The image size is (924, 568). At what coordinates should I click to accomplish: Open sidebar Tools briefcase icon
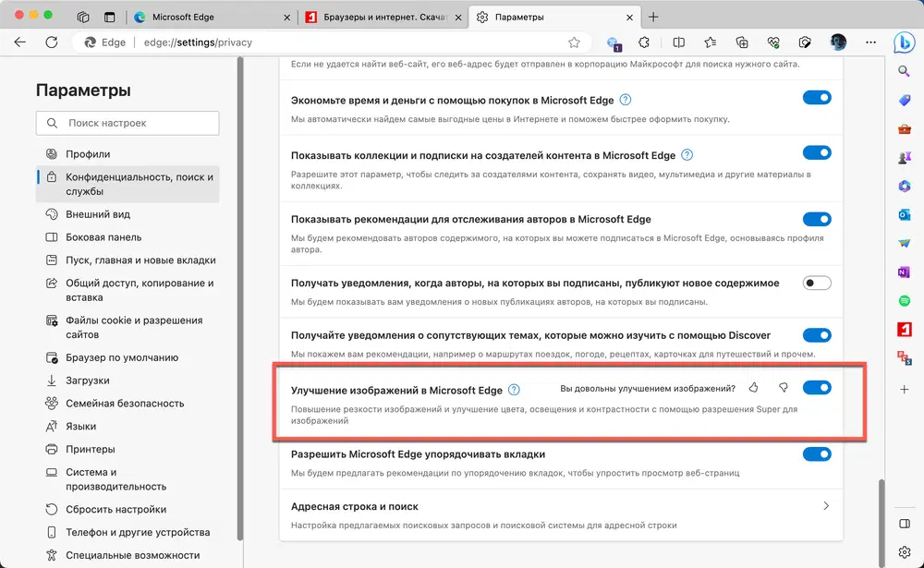click(904, 129)
